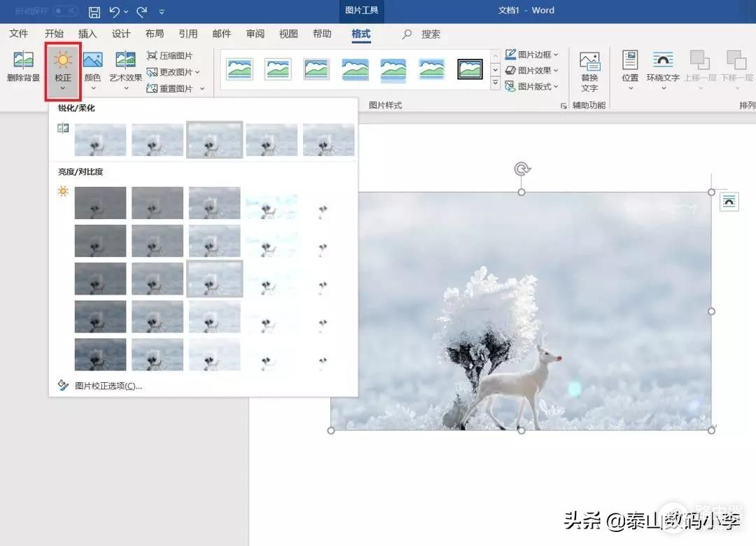Click the Alt Text (替换文字) icon

[x=589, y=70]
